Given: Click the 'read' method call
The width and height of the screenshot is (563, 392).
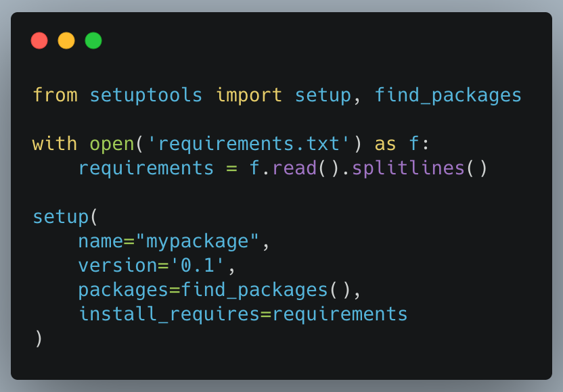Looking at the screenshot, I should pyautogui.click(x=294, y=168).
